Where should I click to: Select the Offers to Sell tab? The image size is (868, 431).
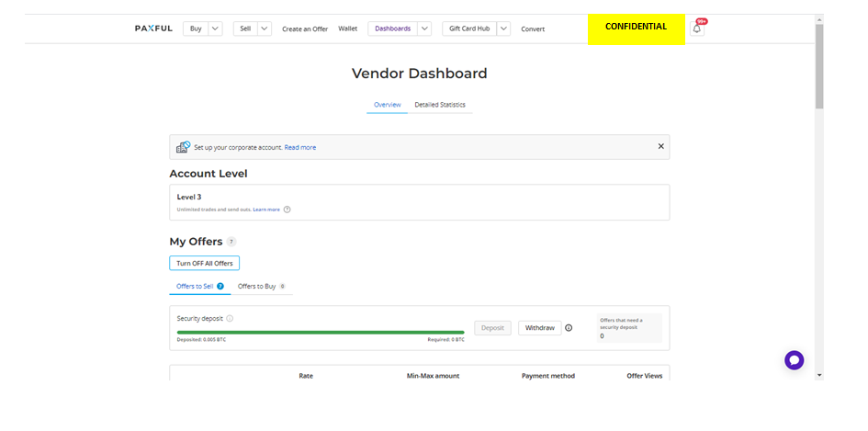tap(196, 287)
